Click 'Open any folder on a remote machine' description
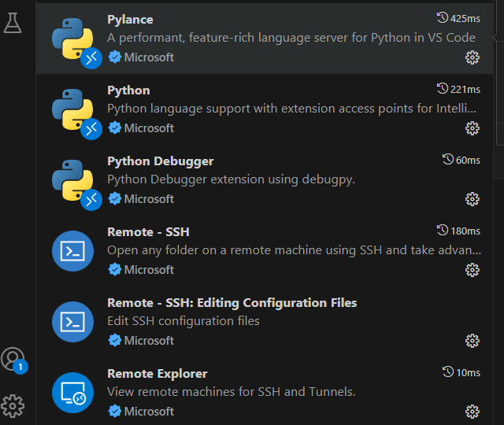This screenshot has height=425, width=504. coord(294,250)
